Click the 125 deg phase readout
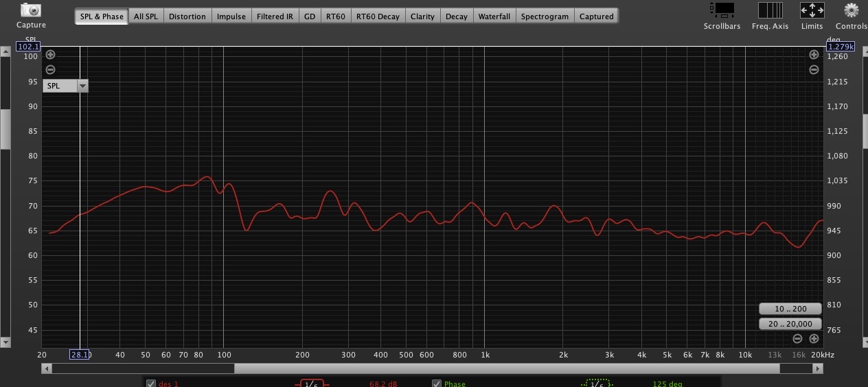Viewport: 868px width, 387px height. tap(668, 384)
